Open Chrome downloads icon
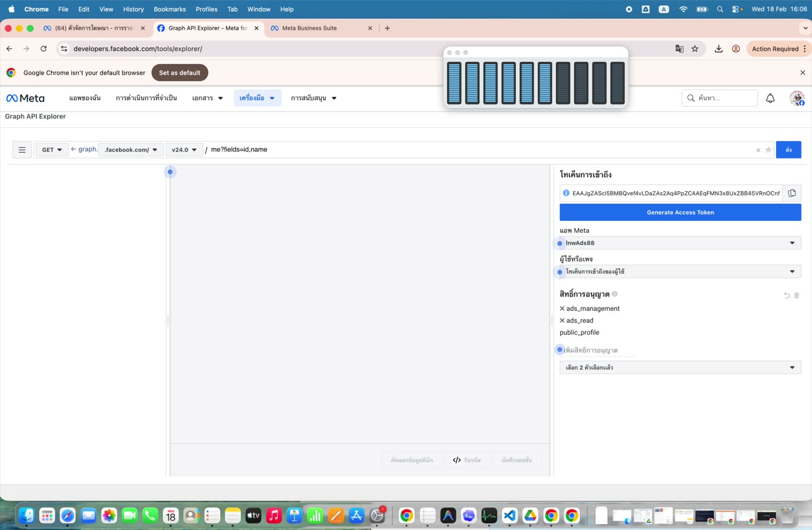The width and height of the screenshot is (812, 530). coord(719,49)
